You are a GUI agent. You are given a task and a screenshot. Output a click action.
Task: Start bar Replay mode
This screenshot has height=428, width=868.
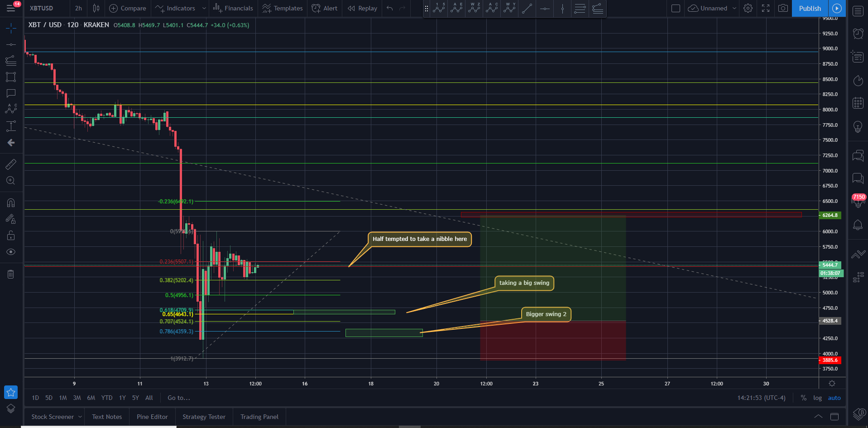362,8
